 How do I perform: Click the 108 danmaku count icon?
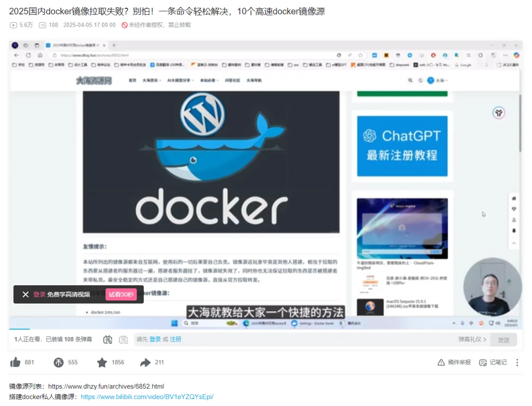(42, 25)
